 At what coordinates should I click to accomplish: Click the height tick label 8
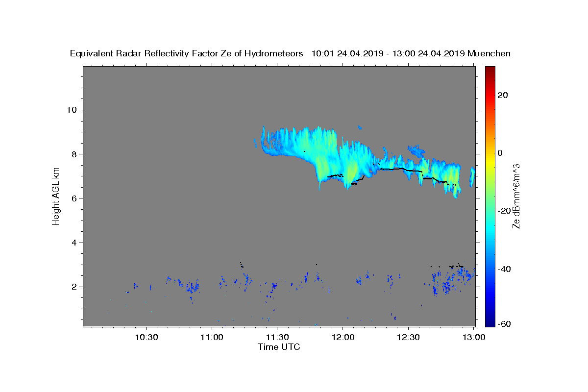(75, 154)
